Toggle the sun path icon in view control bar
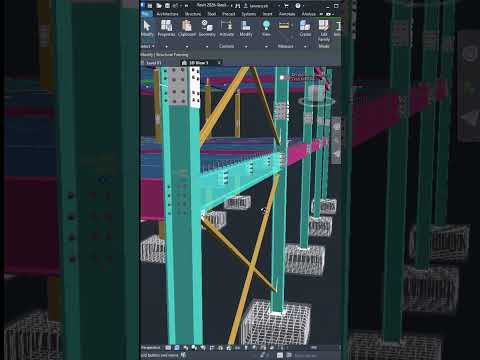The image size is (480, 360). click(186, 348)
